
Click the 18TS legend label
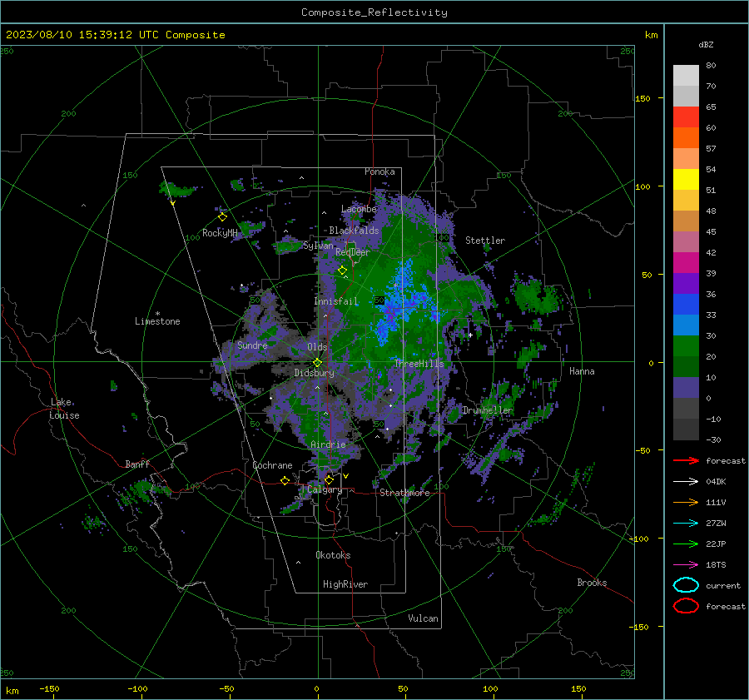click(x=716, y=564)
